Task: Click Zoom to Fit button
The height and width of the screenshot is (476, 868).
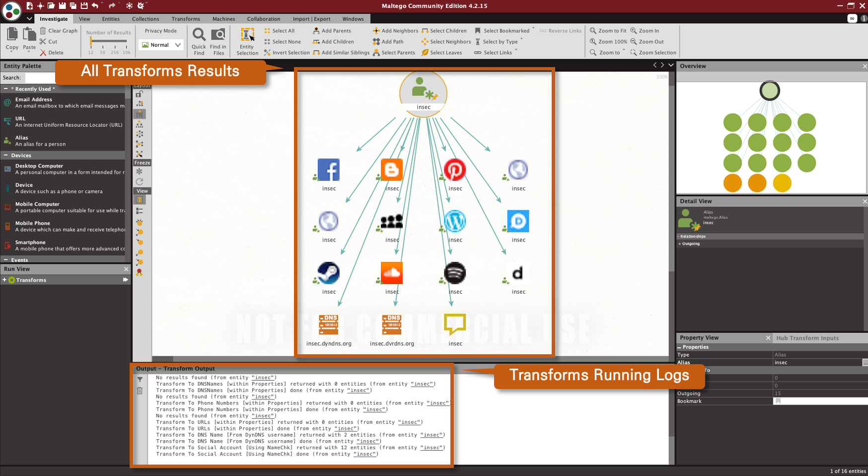Action: [608, 31]
